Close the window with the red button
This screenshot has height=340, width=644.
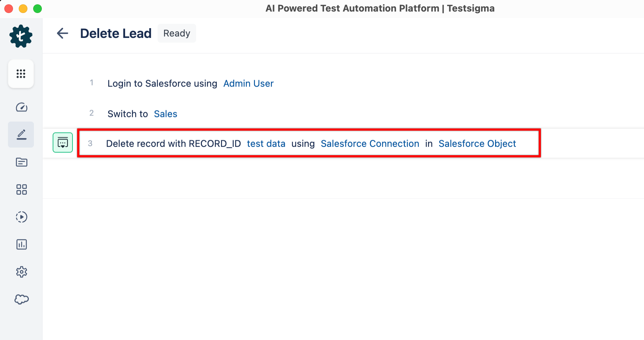[9, 8]
